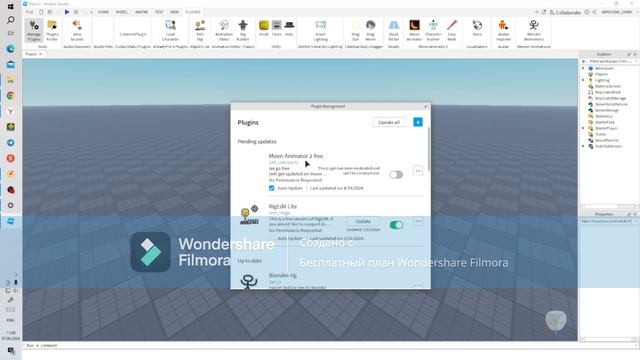Screen dimensions: 640x360
Task: Select StarterGui in Explorer
Action: click(603, 116)
